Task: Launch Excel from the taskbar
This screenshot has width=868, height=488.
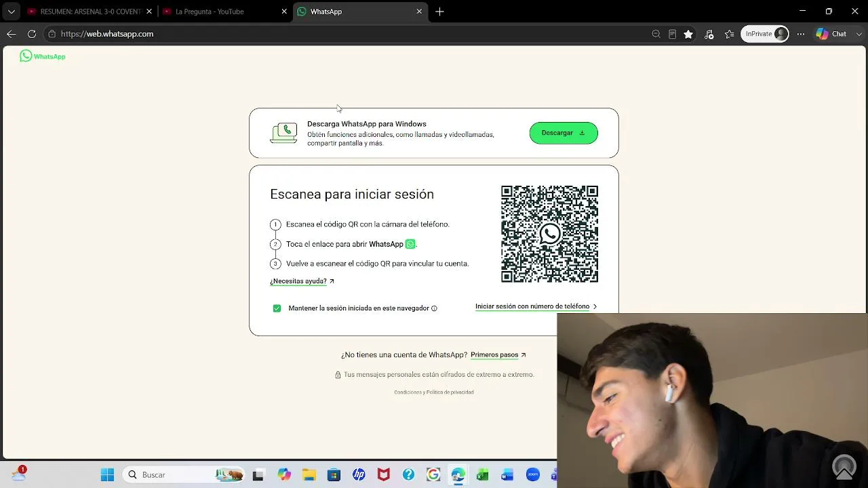Action: [482, 475]
